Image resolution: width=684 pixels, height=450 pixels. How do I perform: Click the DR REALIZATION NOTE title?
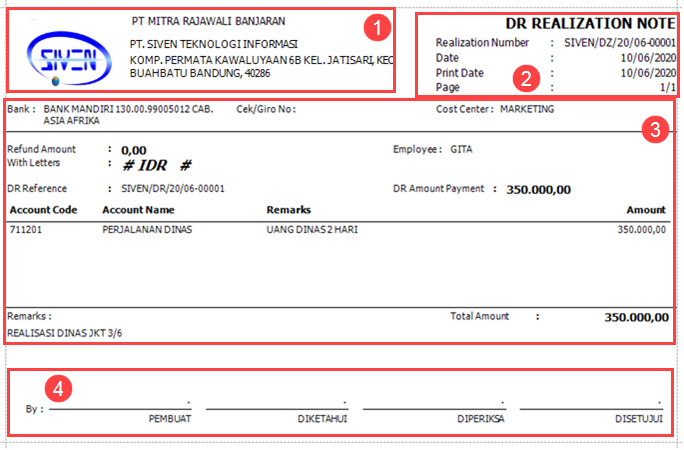tap(590, 23)
